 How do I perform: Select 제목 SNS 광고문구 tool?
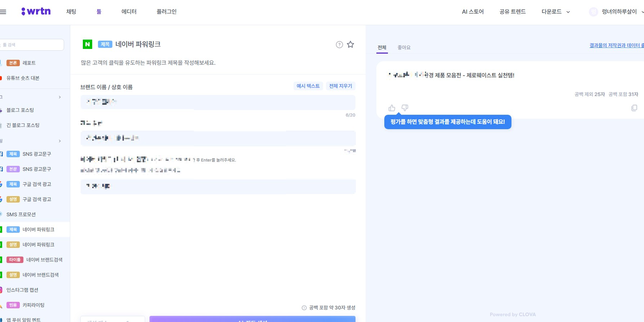pyautogui.click(x=35, y=154)
